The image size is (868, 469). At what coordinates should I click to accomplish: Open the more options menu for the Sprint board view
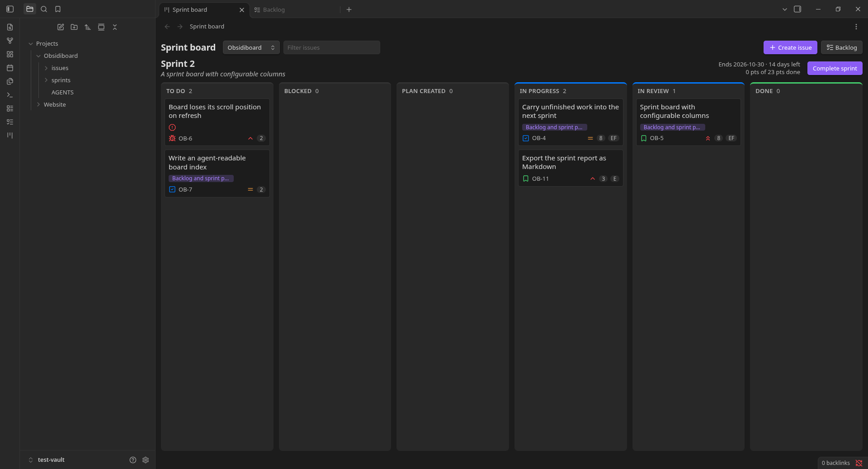[856, 27]
